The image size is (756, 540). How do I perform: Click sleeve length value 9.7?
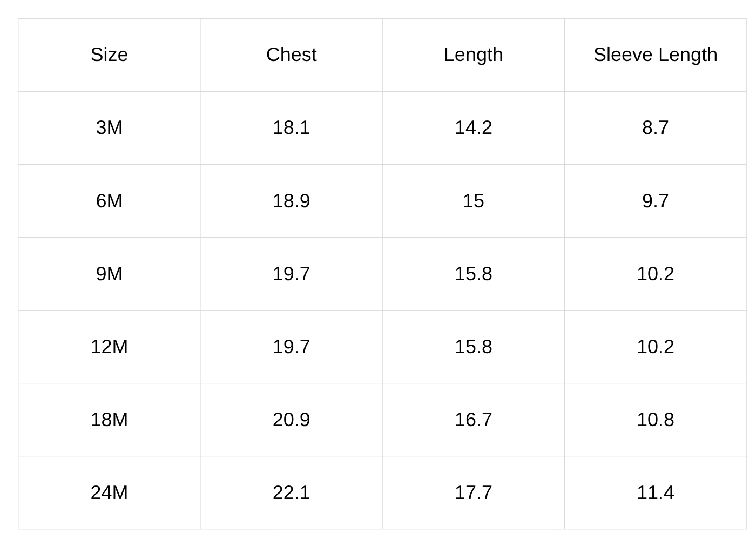click(x=655, y=201)
